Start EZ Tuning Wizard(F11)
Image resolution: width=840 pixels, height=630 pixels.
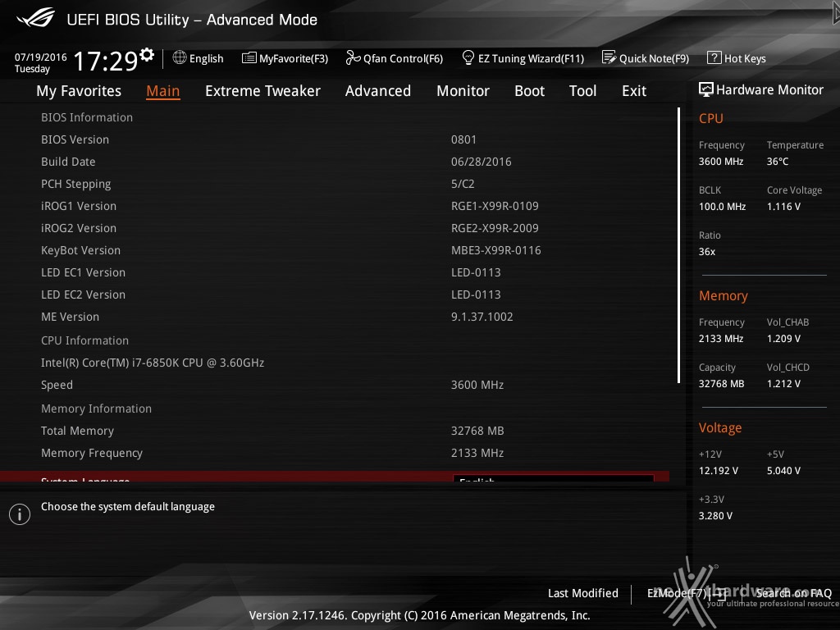523,58
